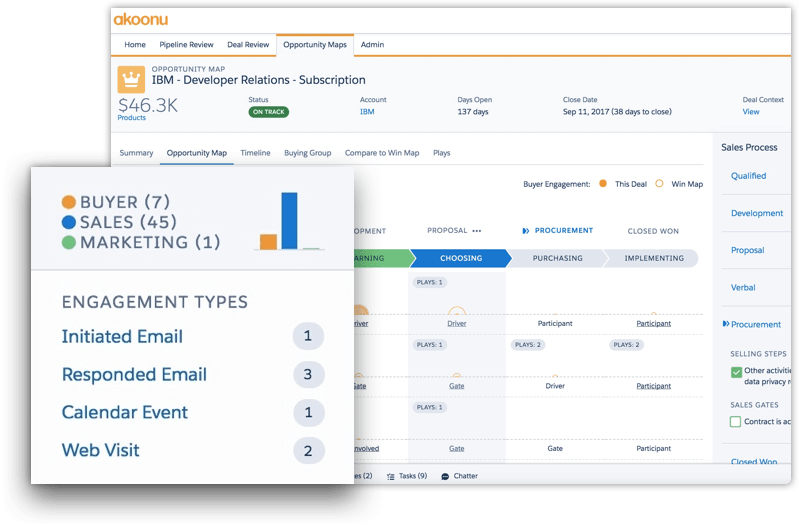Click the Sep 11, 2017 close date

tap(617, 112)
